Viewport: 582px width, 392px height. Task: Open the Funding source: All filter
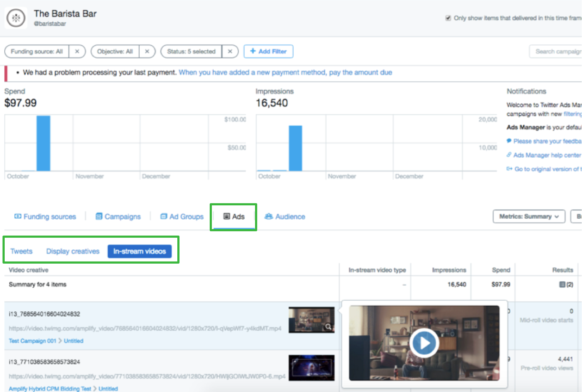(37, 51)
